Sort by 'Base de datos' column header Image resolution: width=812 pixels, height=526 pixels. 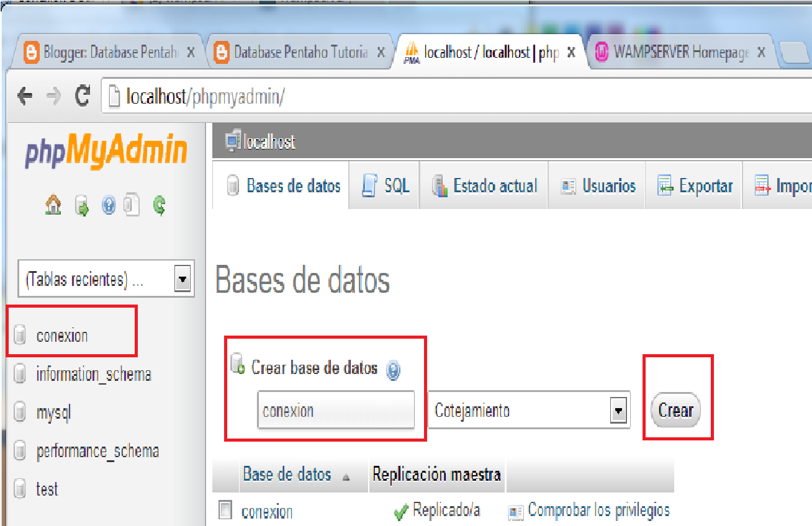pyautogui.click(x=287, y=475)
